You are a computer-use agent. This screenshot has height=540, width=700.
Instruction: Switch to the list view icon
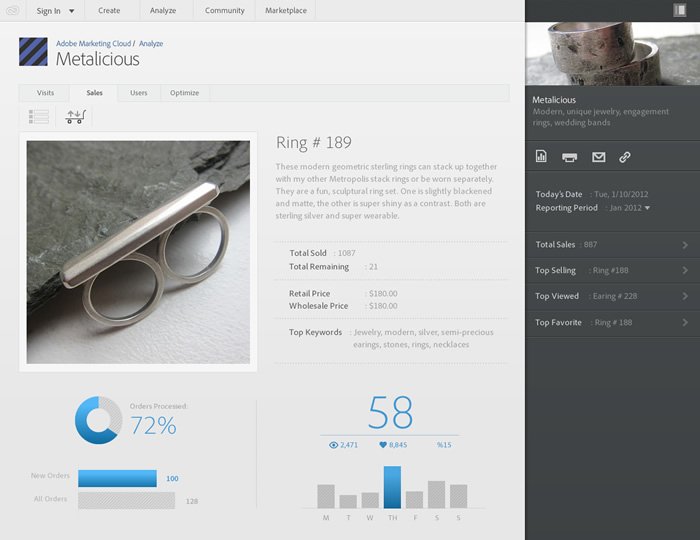tap(39, 117)
